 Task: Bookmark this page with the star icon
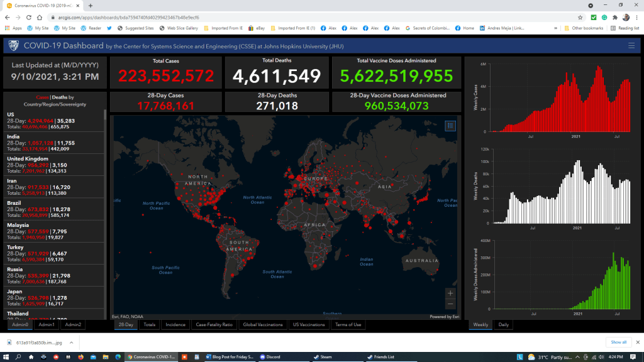click(x=580, y=18)
